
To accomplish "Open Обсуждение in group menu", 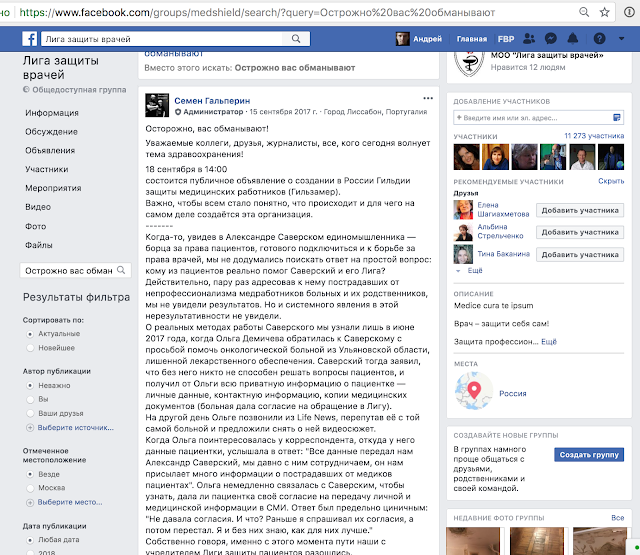I will [51, 132].
